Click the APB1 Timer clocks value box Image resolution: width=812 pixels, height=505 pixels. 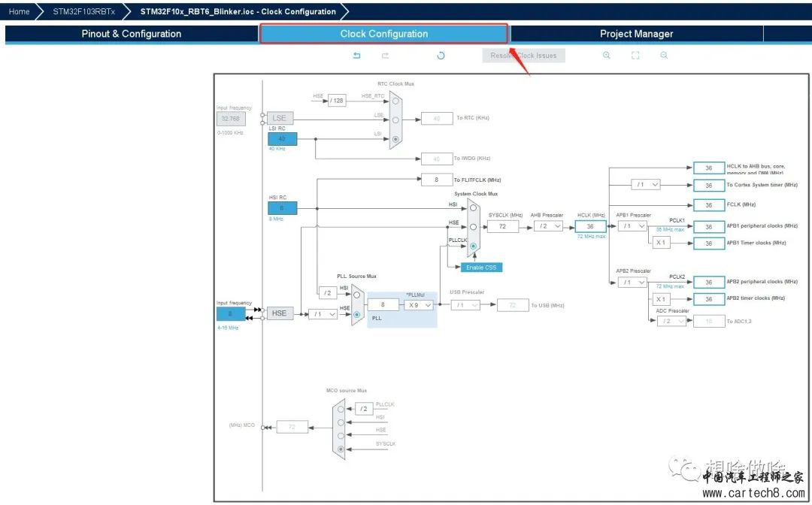pos(708,243)
